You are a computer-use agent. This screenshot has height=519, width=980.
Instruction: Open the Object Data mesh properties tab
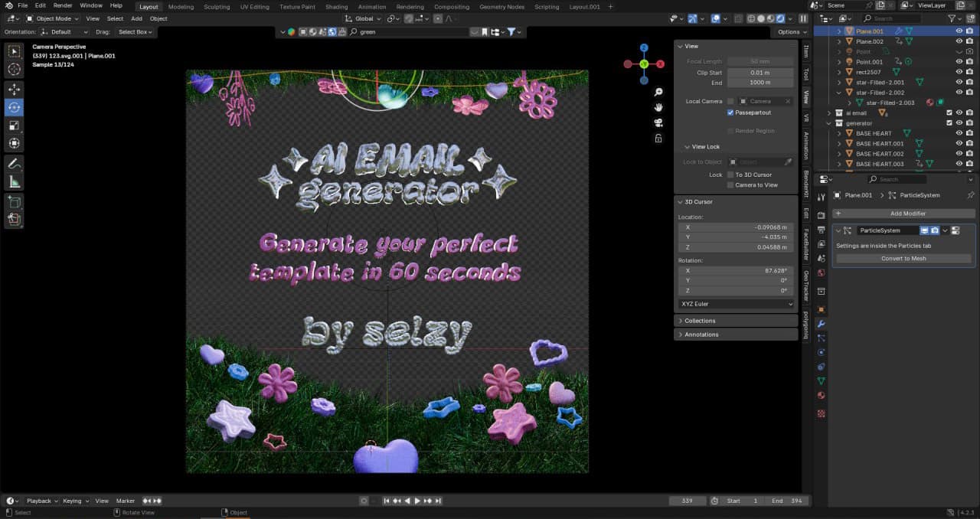pyautogui.click(x=821, y=380)
